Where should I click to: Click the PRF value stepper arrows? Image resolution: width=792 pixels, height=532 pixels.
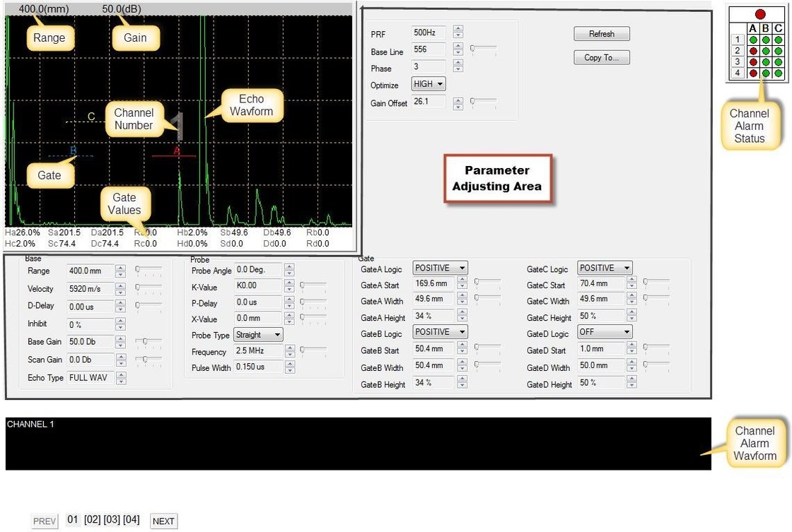(458, 32)
